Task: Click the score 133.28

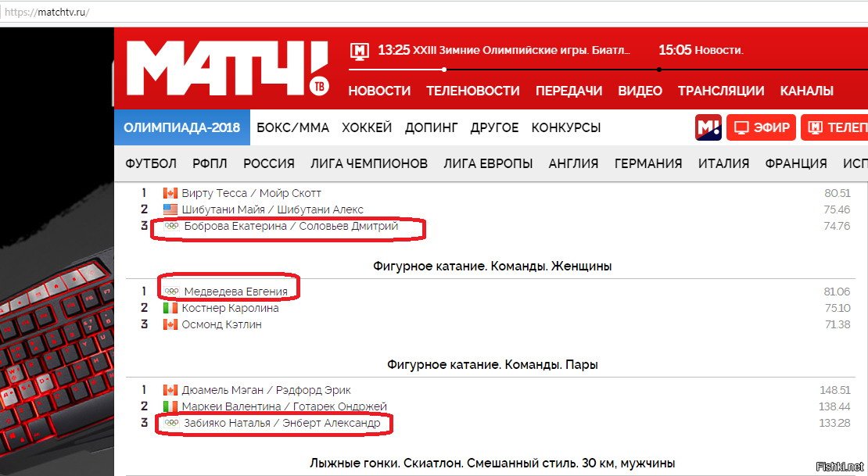Action: point(835,423)
